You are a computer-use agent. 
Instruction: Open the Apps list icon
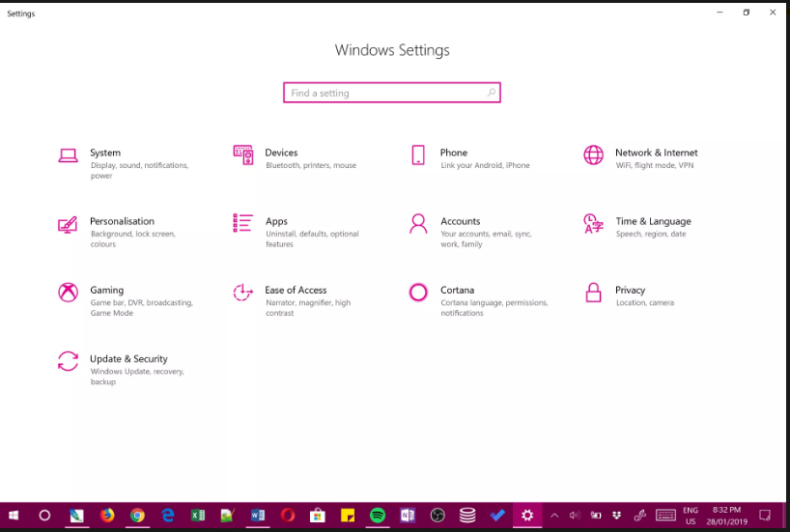242,223
